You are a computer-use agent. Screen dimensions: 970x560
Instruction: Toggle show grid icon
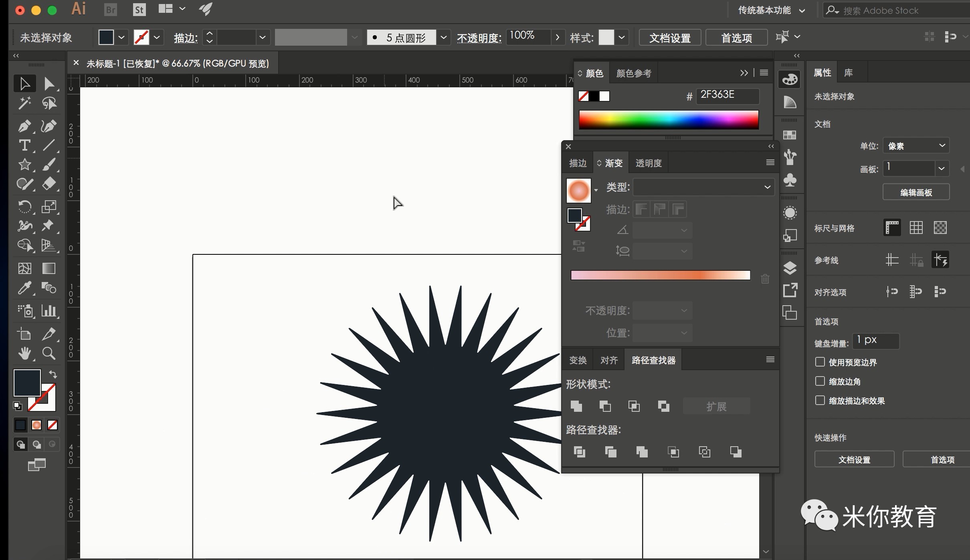(x=916, y=228)
